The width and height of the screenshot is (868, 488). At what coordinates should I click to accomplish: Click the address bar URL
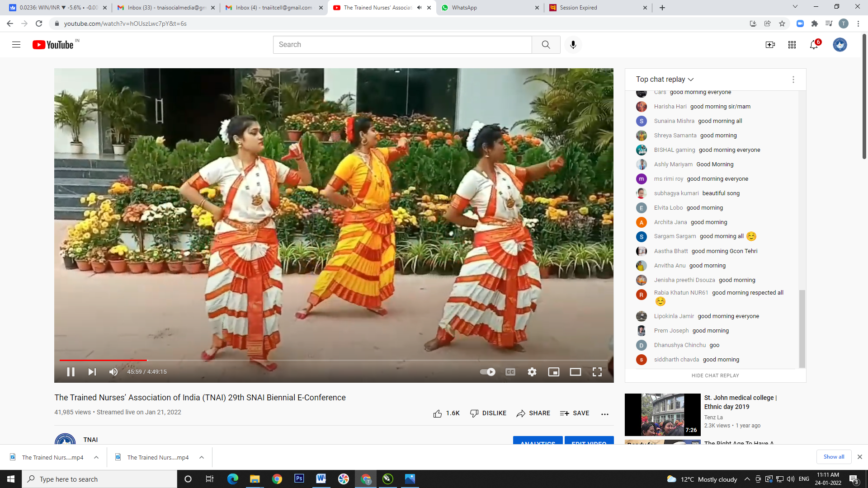click(125, 23)
